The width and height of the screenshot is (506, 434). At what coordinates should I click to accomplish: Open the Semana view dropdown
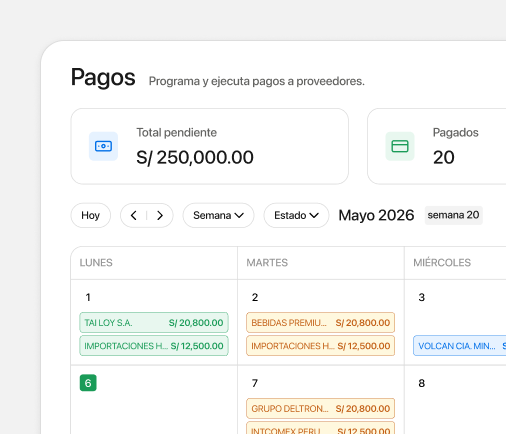[x=218, y=215]
